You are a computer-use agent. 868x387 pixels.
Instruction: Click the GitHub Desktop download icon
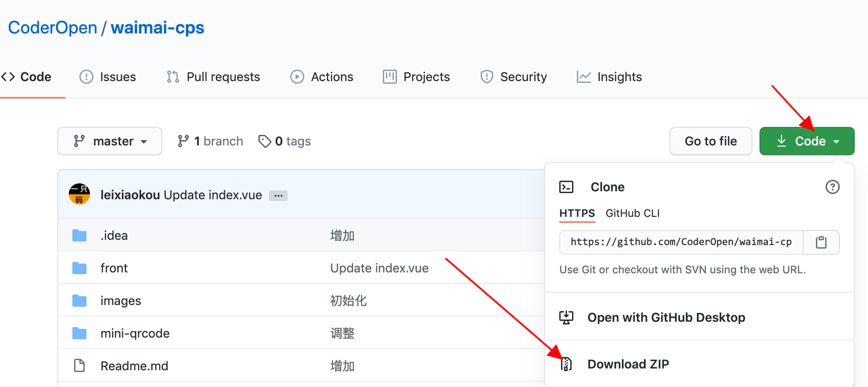tap(566, 318)
